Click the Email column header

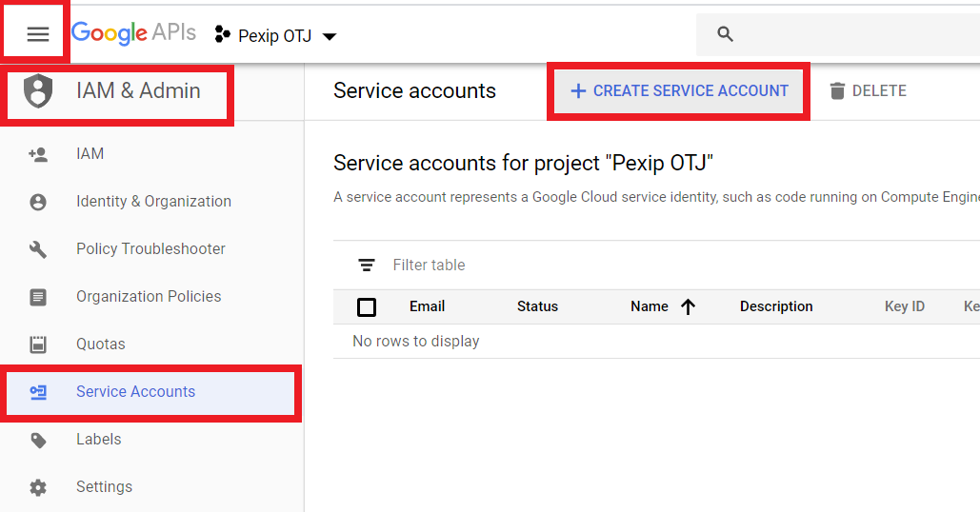(427, 306)
